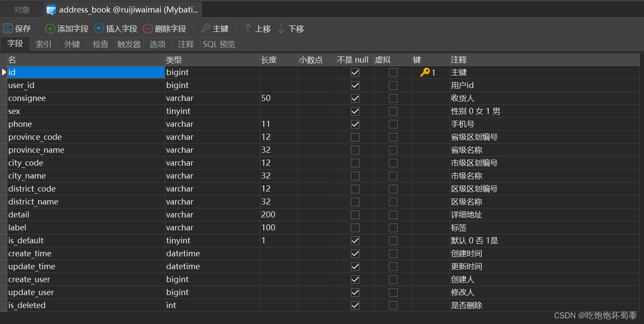Click the comment cell 默认 0 否 1是
644x324 pixels.
tap(545, 241)
